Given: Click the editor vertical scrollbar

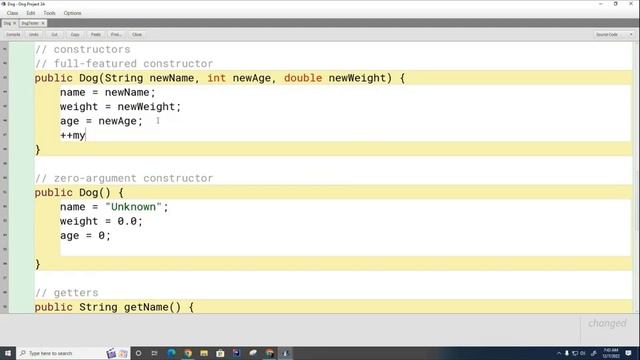Looking at the screenshot, I should (x=636, y=178).
